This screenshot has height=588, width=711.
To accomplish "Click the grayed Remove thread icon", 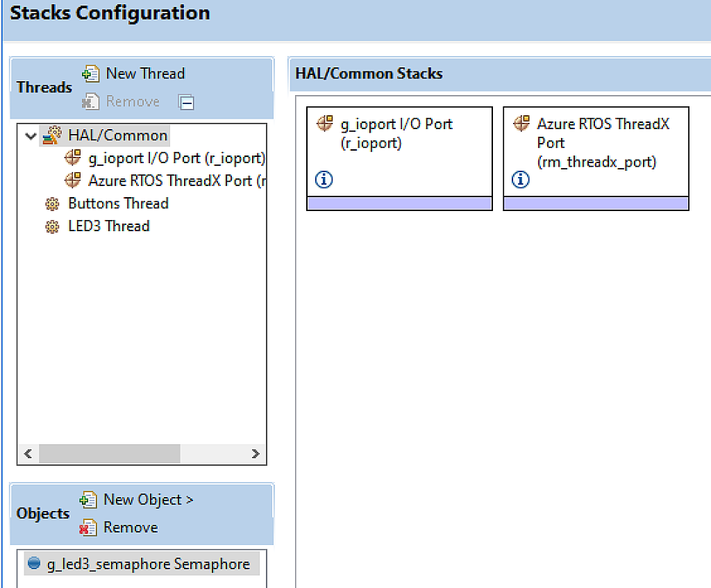I will point(91,101).
